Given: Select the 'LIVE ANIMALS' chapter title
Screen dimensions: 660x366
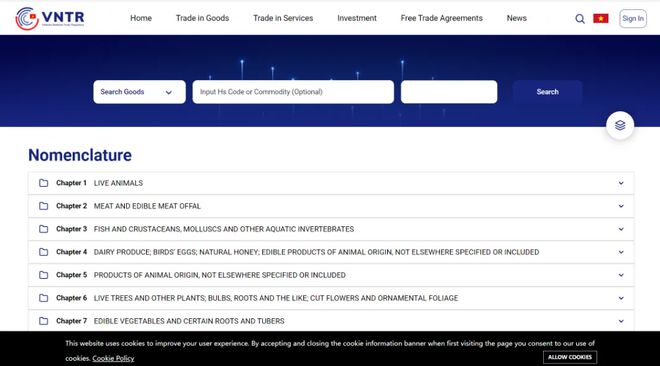Looking at the screenshot, I should coord(118,183).
